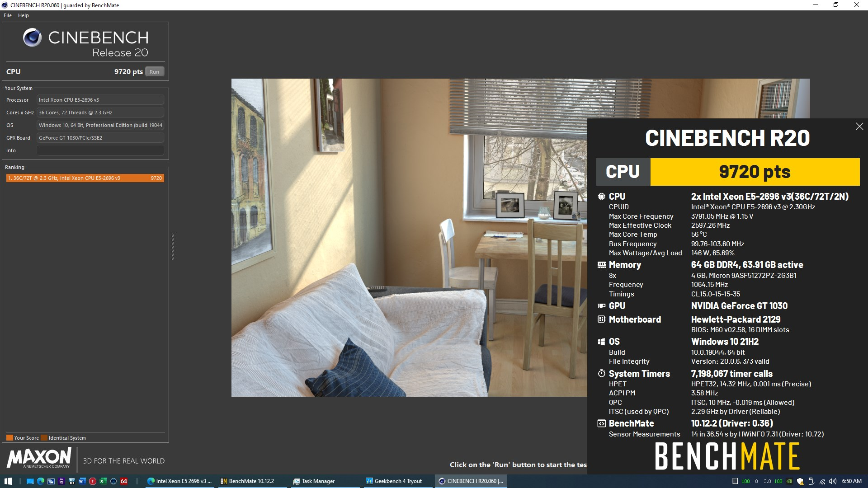Click the Info input field
Viewport: 868px width, 488px height.
click(x=100, y=150)
